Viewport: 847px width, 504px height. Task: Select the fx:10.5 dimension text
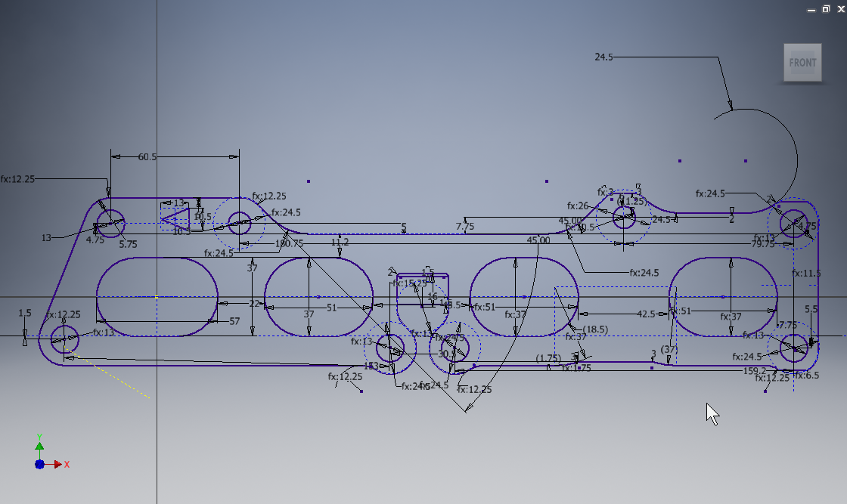pos(579,227)
